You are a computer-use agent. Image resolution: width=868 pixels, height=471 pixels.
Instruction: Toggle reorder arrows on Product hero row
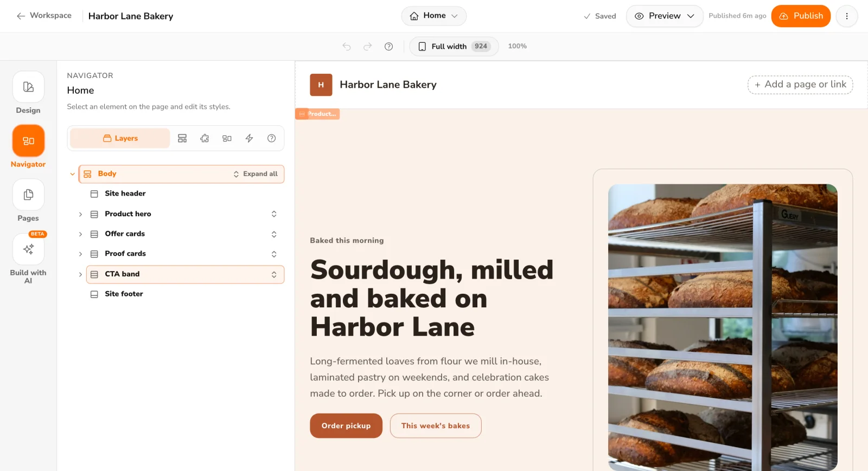[x=274, y=214]
